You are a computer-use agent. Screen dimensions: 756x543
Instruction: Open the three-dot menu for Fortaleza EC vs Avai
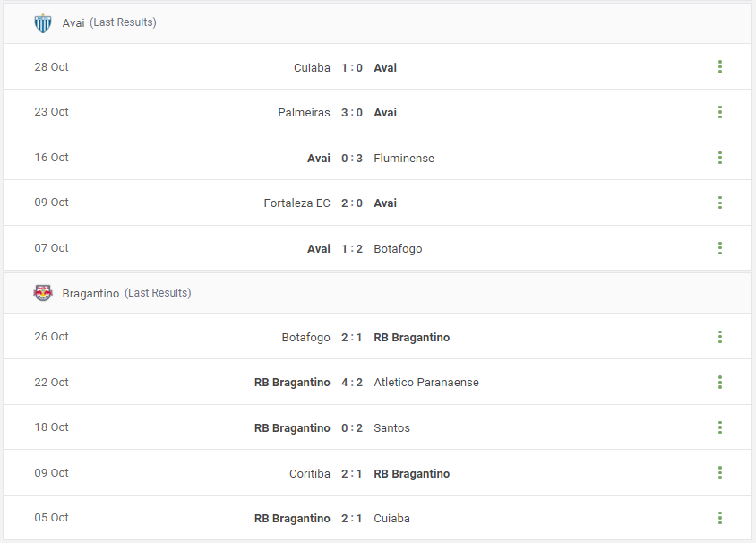(720, 203)
